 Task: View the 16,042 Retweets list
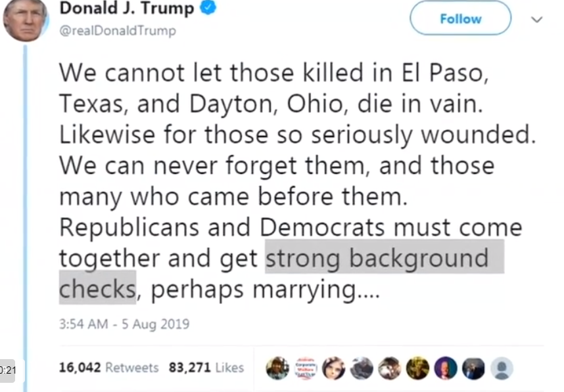(x=108, y=368)
